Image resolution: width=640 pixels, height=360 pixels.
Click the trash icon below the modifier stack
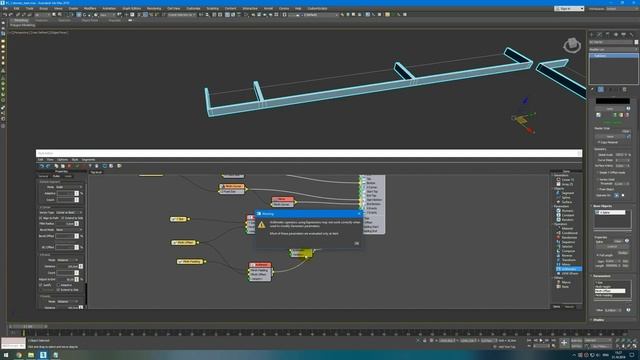[x=624, y=89]
